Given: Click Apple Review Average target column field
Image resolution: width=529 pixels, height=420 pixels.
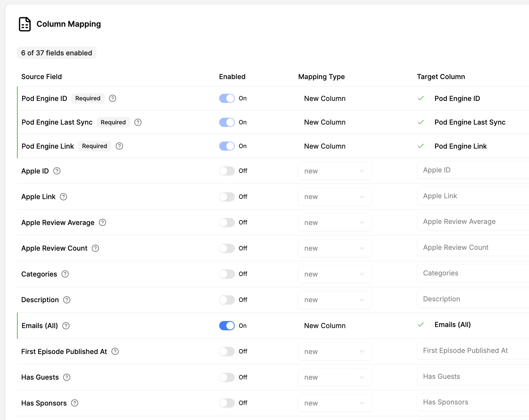Looking at the screenshot, I should 473,221.
